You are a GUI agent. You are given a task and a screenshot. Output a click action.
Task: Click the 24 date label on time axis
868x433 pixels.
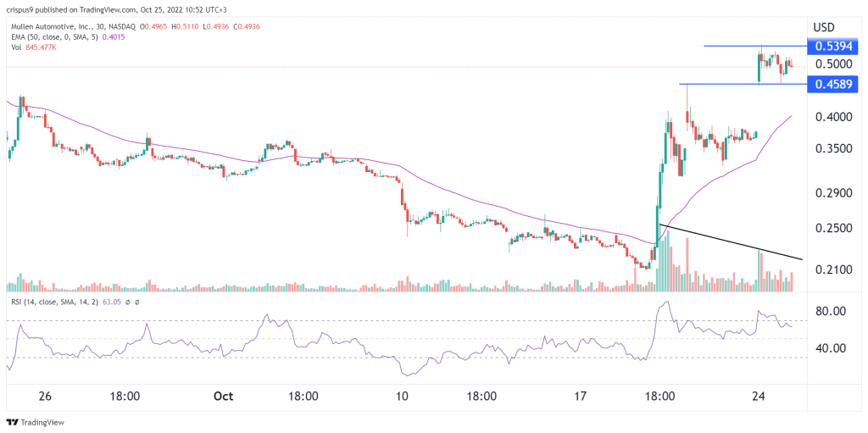click(759, 397)
